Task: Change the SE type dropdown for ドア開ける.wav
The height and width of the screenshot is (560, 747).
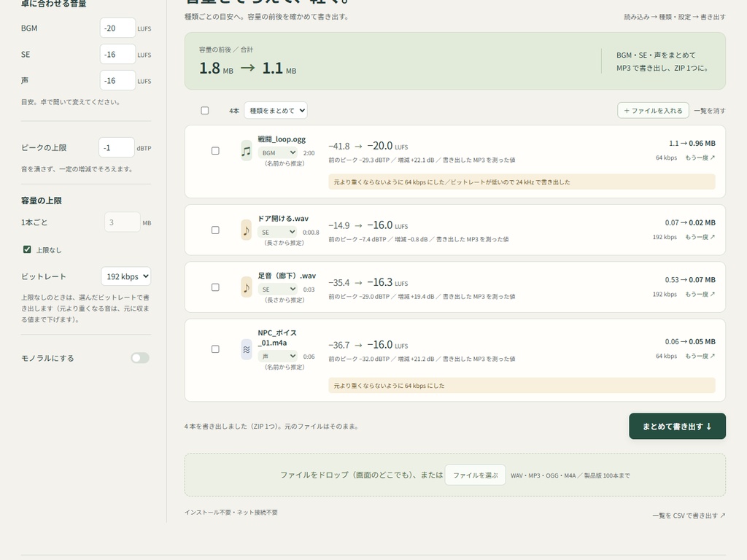Action: (x=278, y=233)
